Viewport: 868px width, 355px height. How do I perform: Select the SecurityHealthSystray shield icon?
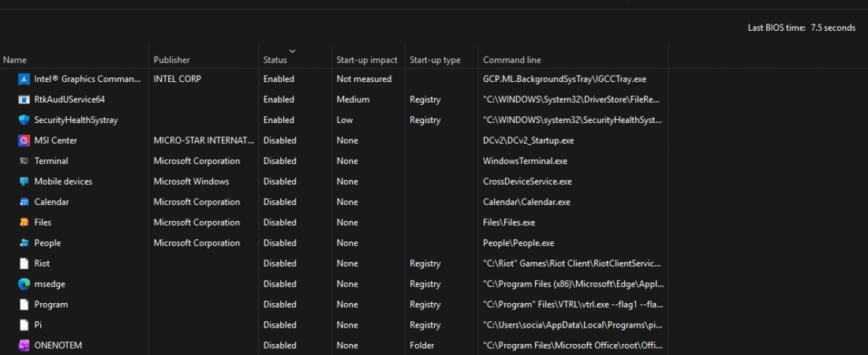coord(24,120)
